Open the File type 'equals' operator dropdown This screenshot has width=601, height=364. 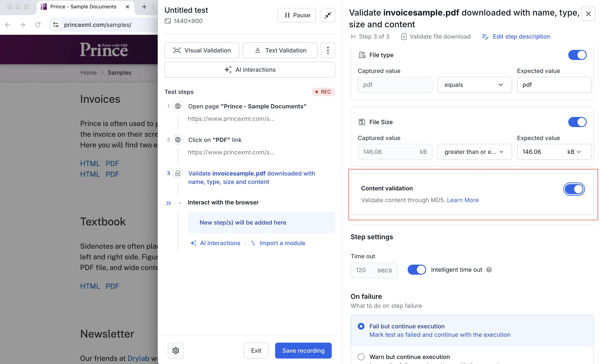474,85
